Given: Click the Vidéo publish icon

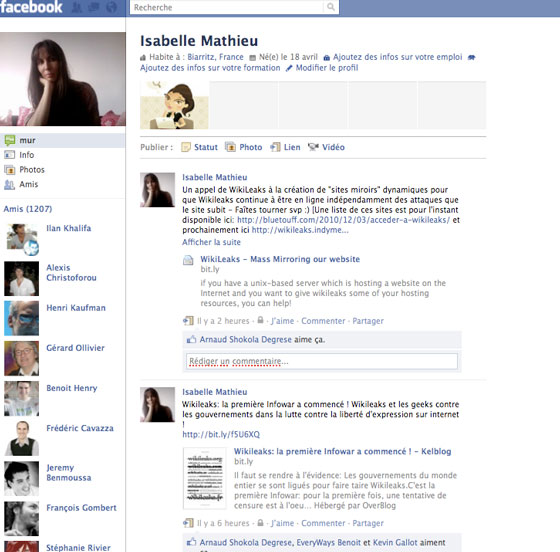Looking at the screenshot, I should click(313, 147).
